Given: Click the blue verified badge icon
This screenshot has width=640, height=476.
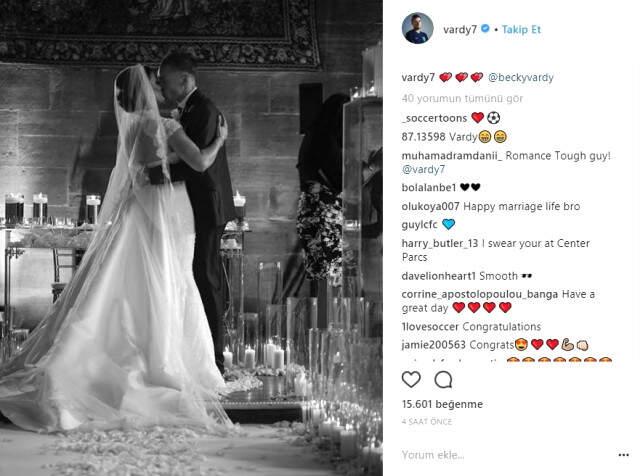Looking at the screenshot, I should click(x=485, y=29).
